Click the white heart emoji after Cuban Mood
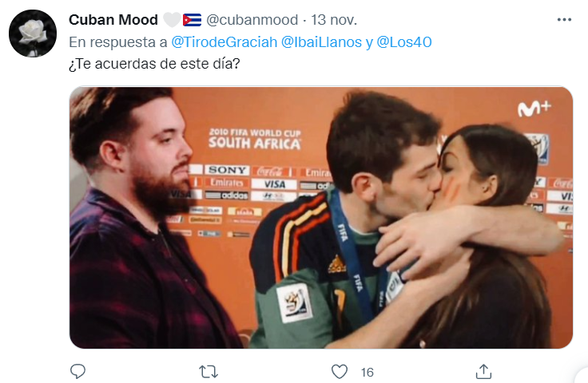Image resolution: width=588 pixels, height=383 pixels. (x=172, y=20)
